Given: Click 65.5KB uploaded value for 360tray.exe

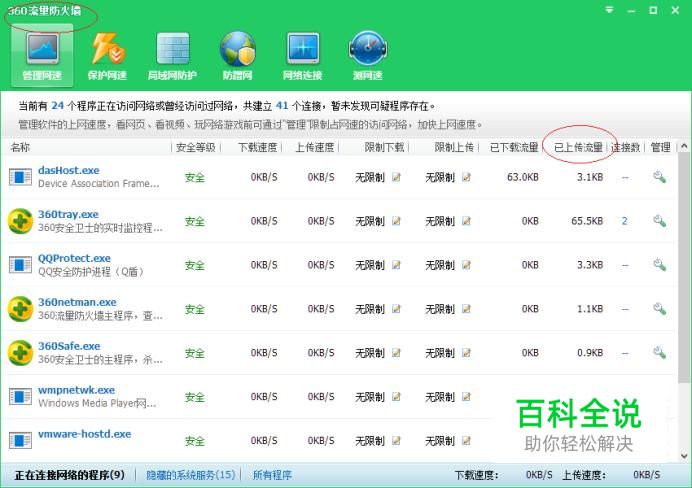Looking at the screenshot, I should coord(587,221).
